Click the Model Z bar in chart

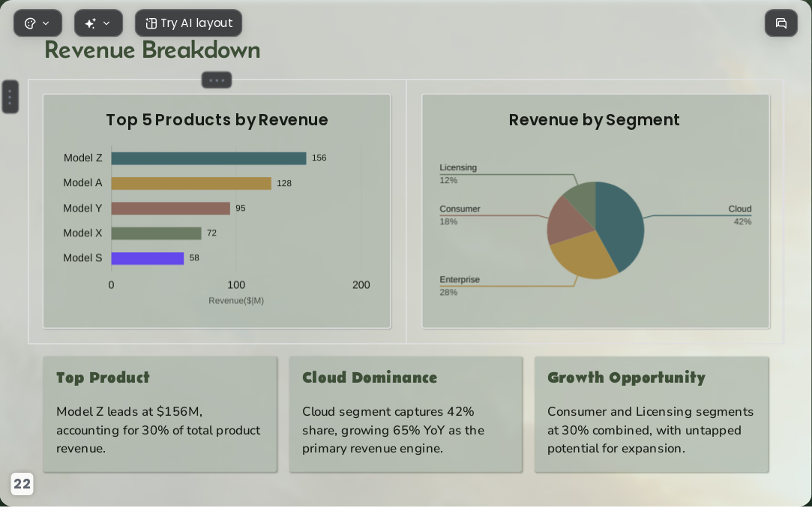tap(208, 158)
